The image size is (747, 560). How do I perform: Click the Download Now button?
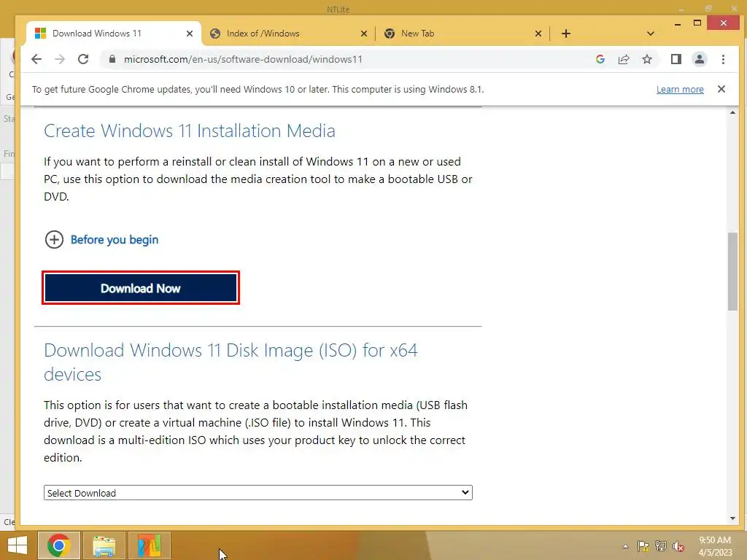point(141,288)
